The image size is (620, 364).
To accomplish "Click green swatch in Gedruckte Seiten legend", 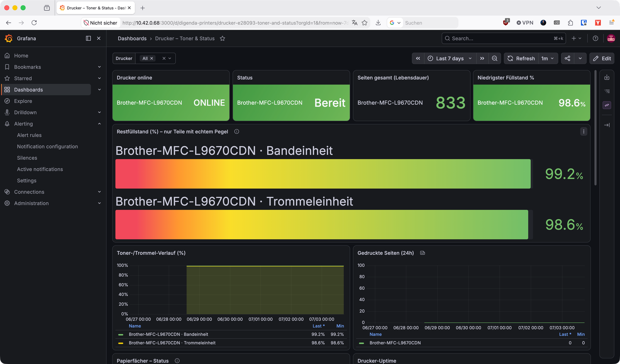I will [x=361, y=343].
